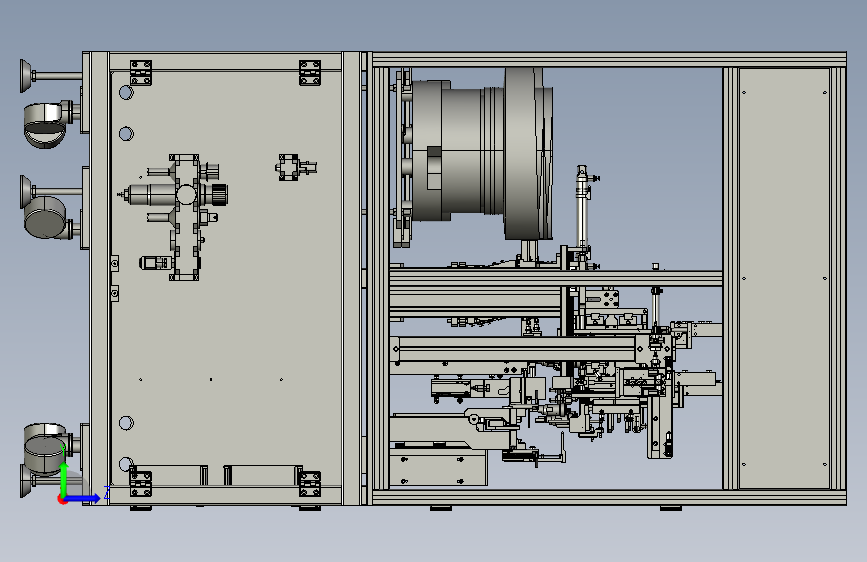
Task: Select the top-left door hinge on the left cabinet
Action: (140, 73)
